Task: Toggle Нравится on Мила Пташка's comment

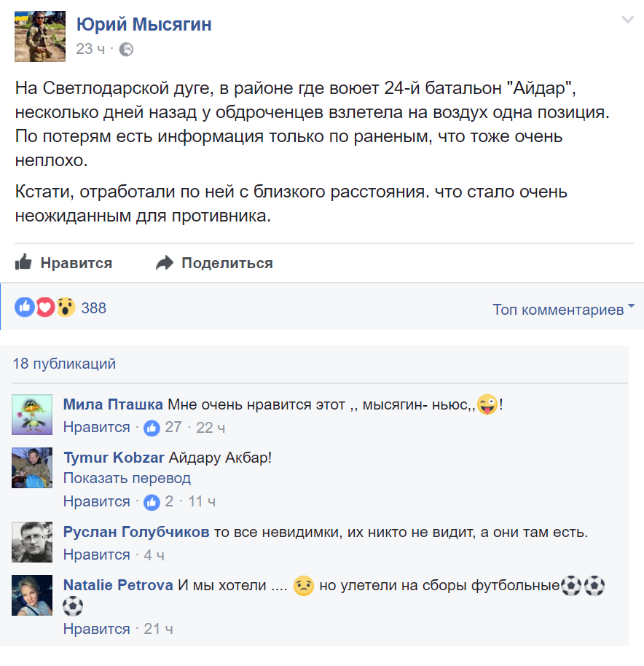Action: (97, 427)
